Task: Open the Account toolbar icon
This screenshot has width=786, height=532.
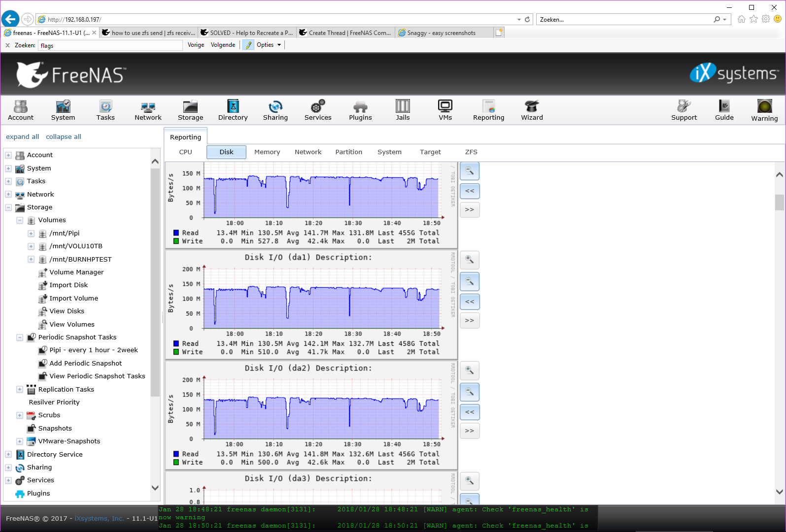Action: [x=21, y=110]
